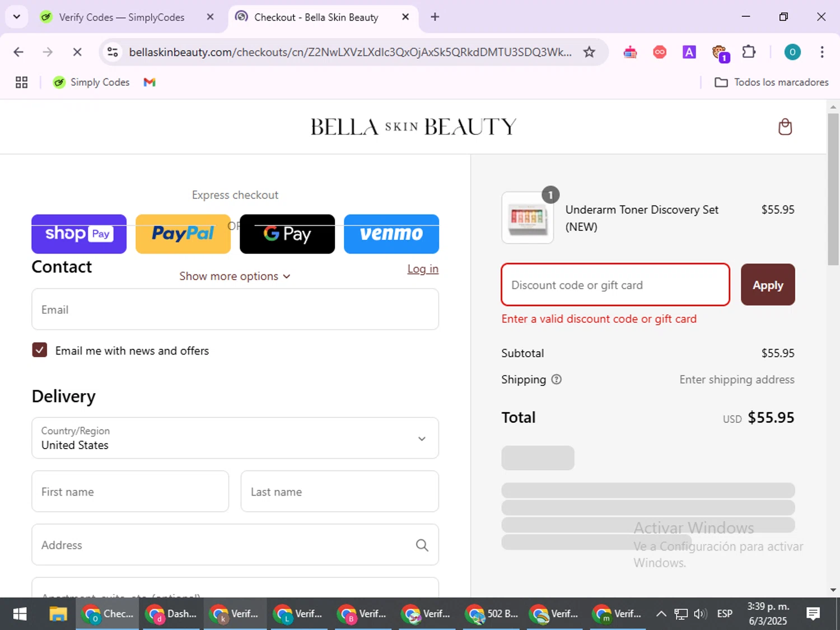Screen dimensions: 840x630
Task: Click the address search magnifier icon
Action: 422,545
